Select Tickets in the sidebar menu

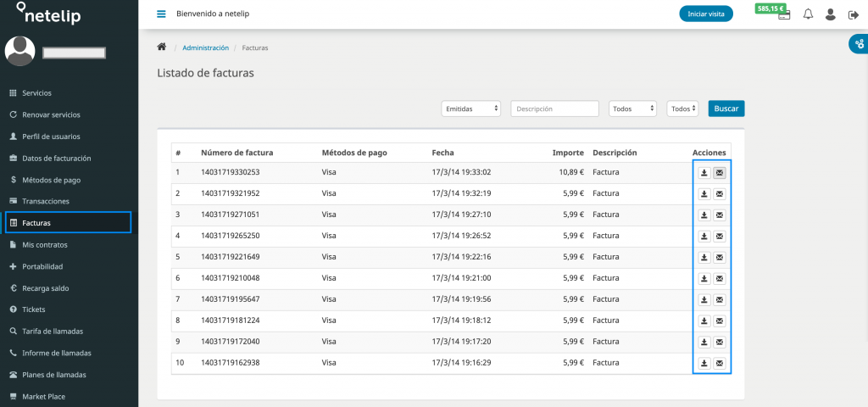[x=34, y=309]
